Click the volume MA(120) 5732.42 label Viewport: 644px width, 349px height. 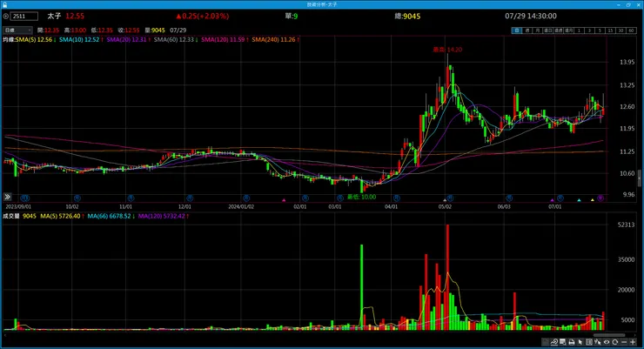[x=163, y=216]
